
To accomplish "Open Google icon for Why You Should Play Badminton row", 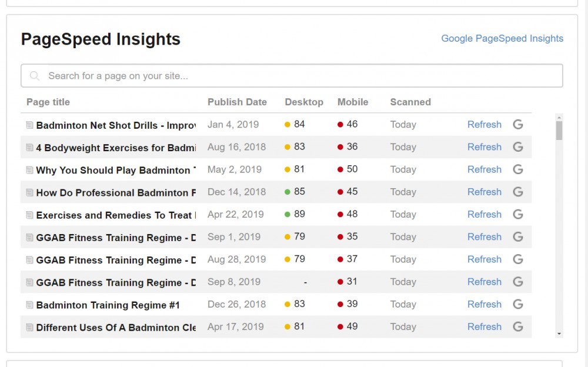I will click(x=518, y=169).
